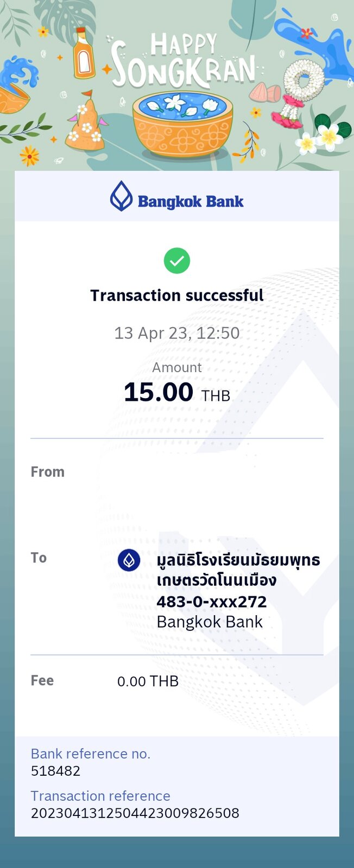The height and width of the screenshot is (868, 354).
Task: Click bank reference number 518482
Action: pos(55,771)
